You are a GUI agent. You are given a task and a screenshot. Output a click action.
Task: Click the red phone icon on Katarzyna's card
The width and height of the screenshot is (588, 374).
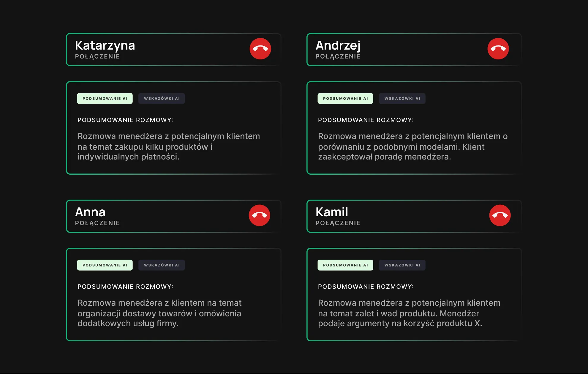click(260, 49)
